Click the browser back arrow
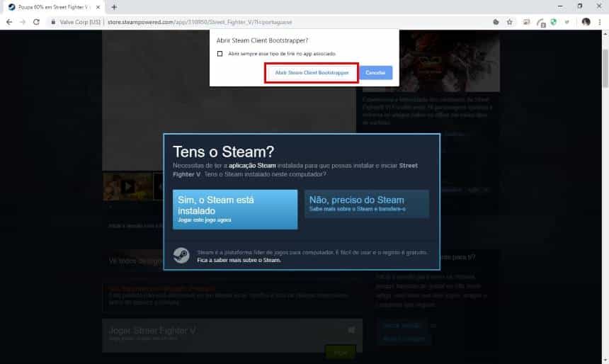This screenshot has width=609, height=364. click(x=9, y=22)
